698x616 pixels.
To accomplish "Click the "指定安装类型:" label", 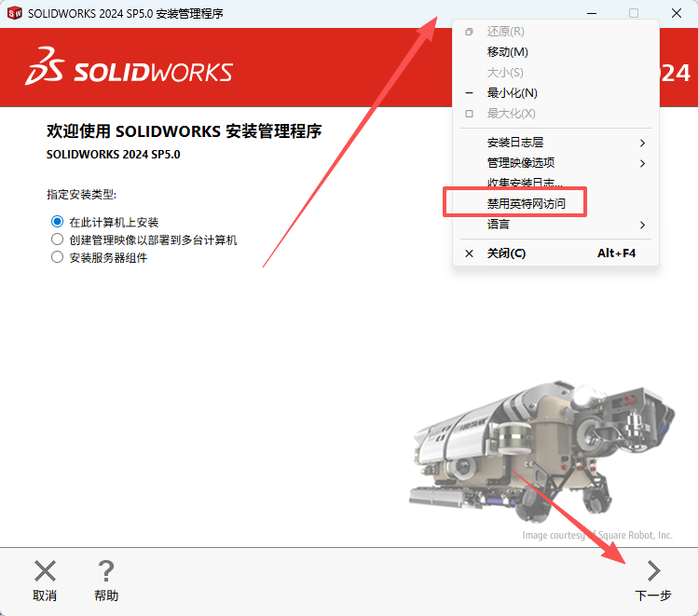I will (x=81, y=195).
